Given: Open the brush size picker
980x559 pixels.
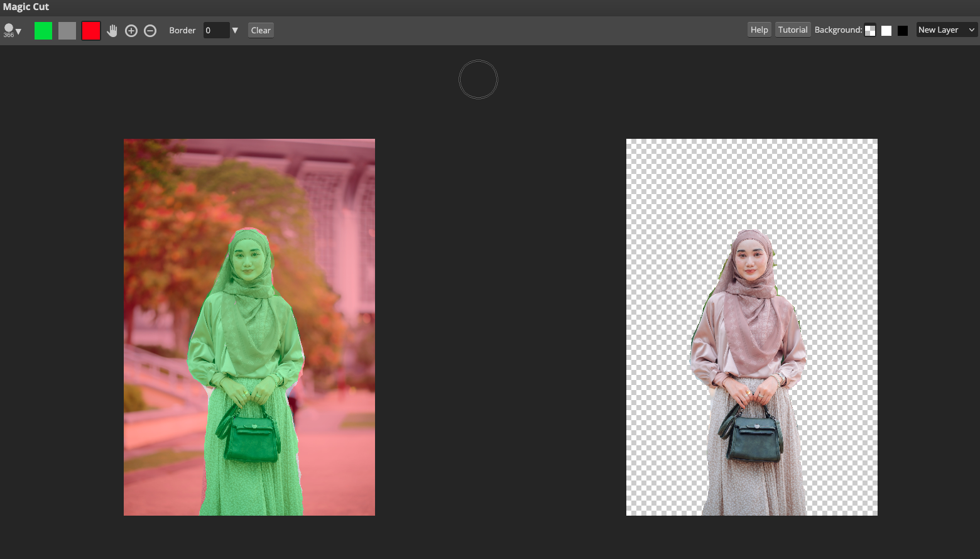Looking at the screenshot, I should click(12, 30).
